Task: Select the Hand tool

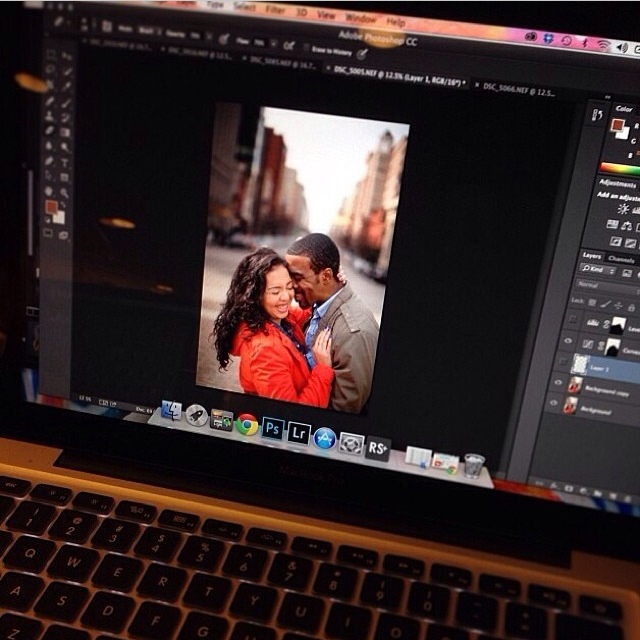Action: [x=49, y=191]
